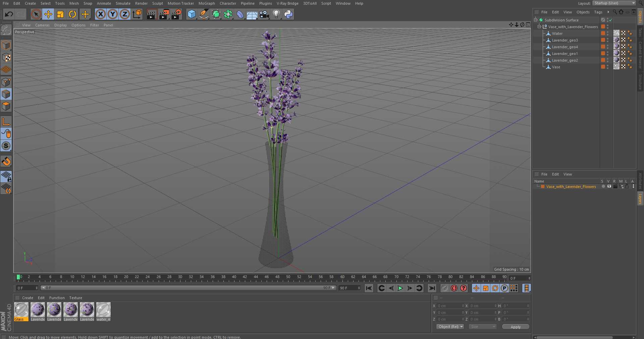Collapse Vase_with_Lavender_Flowers group

[x=539, y=26]
